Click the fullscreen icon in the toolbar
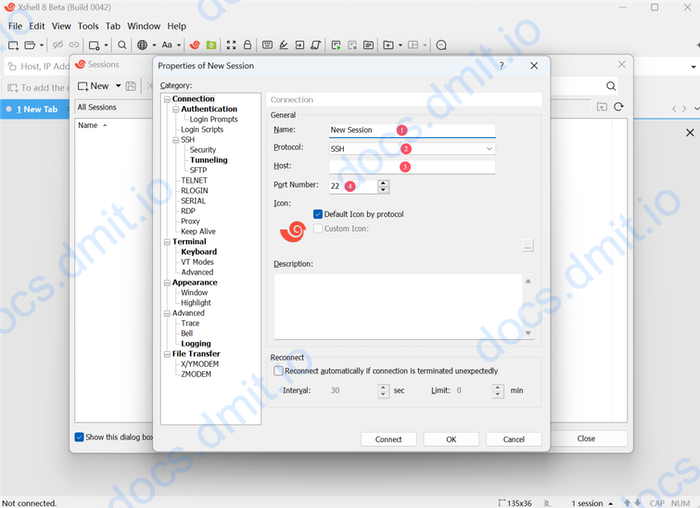Image resolution: width=700 pixels, height=508 pixels. (231, 45)
